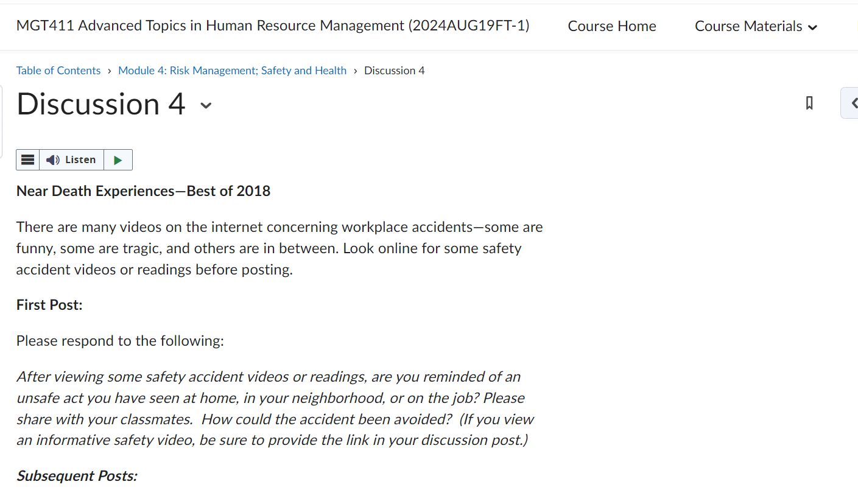
Task: Open Module 4: Risk Management breadcrumb link
Action: [x=232, y=71]
